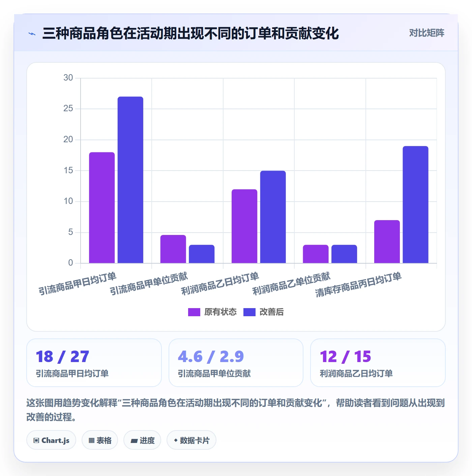Viewport: 472px width, 476px height.
Task: Click 改善后 bar for 清库存商品丙日均订单
Action: (416, 205)
